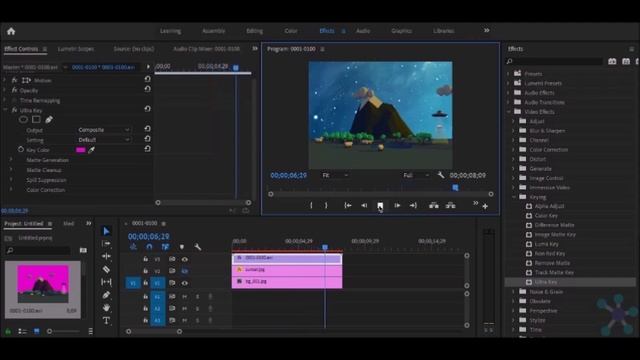Image resolution: width=640 pixels, height=360 pixels.
Task: Open the Lumetri Scopes tab
Action: tap(76, 49)
